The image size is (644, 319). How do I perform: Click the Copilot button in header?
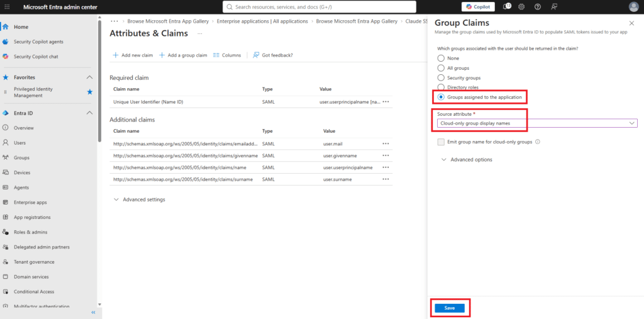click(x=478, y=6)
